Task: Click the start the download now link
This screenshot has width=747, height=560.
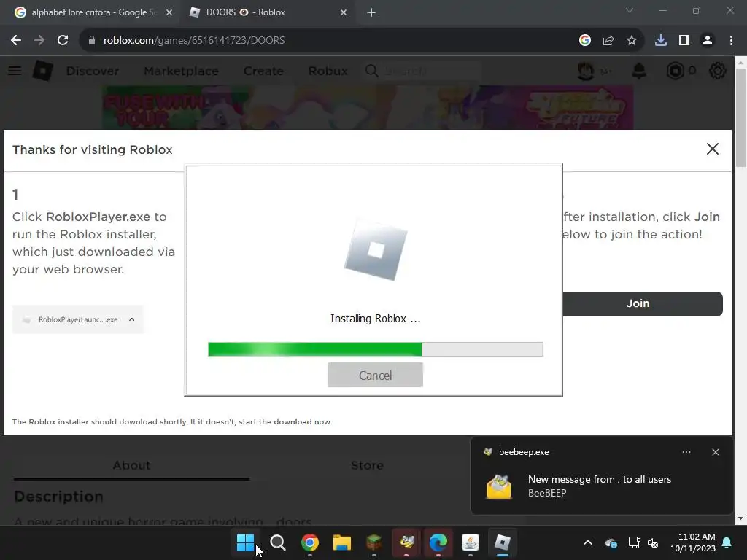Action: [285, 422]
